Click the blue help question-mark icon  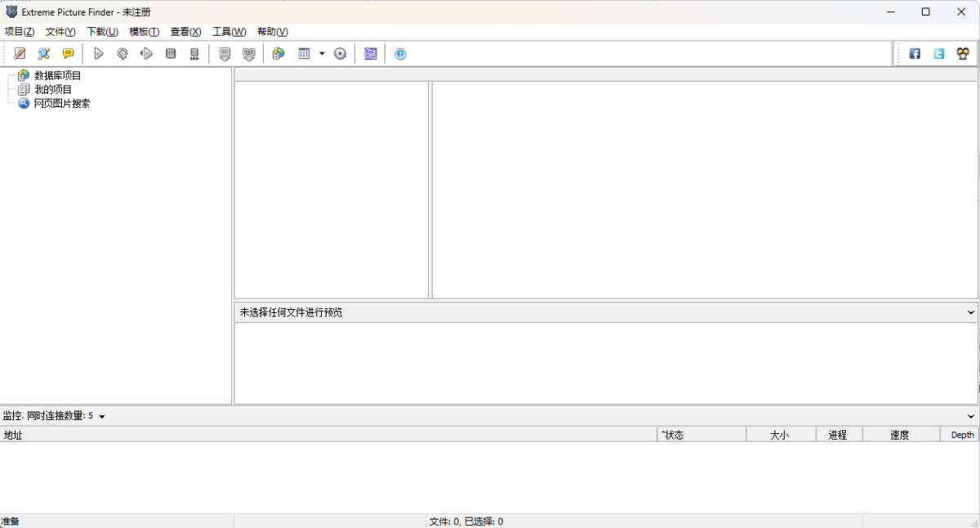tap(400, 54)
